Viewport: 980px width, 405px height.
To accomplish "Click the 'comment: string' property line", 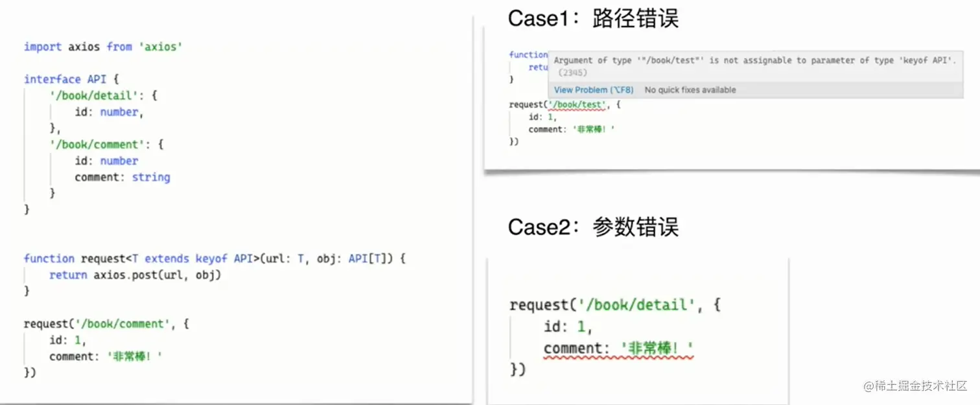I will click(x=122, y=177).
